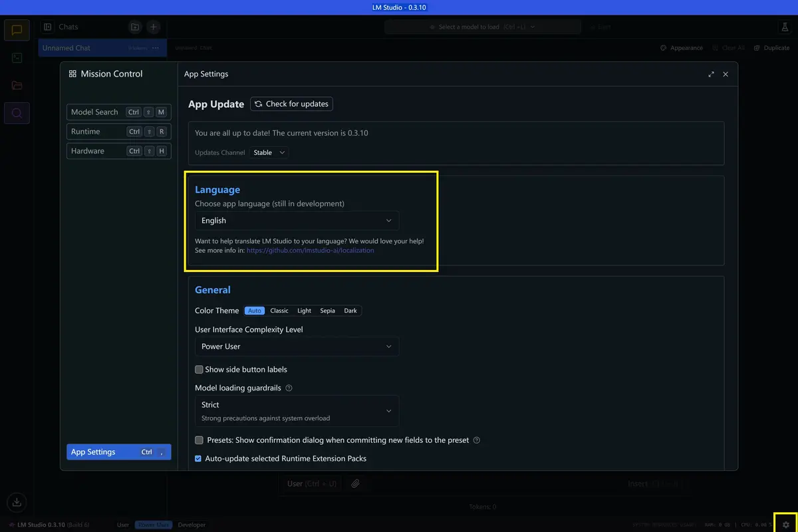The image size is (798, 532).
Task: Switch to Power User mode in the status bar
Action: [154, 525]
